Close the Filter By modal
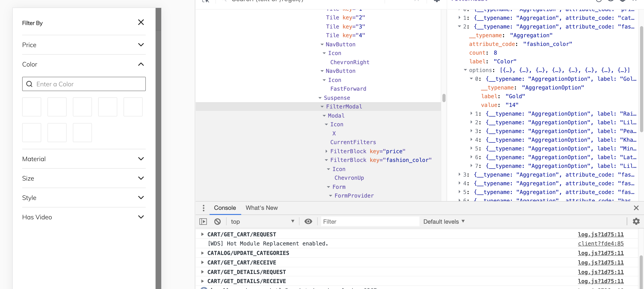Screen dimensions: 644x289 coord(141,23)
